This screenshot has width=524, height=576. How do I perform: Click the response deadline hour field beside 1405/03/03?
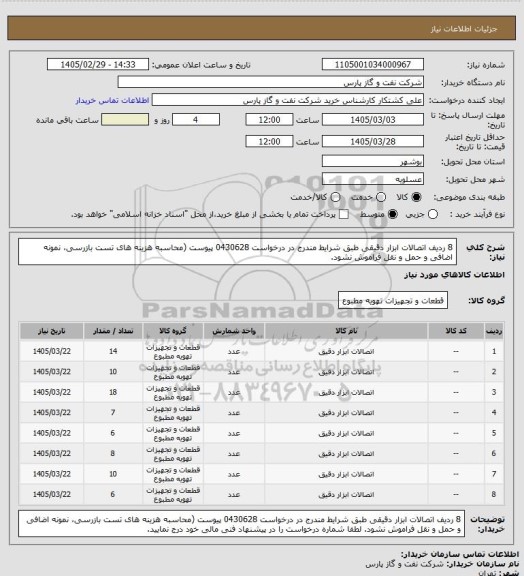pos(269,120)
